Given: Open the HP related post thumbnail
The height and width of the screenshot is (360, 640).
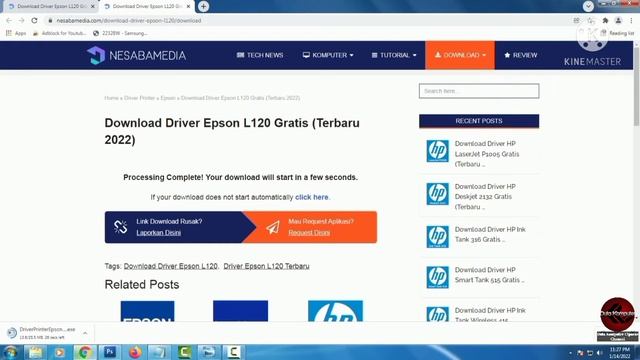Looking at the screenshot, I should [x=335, y=311].
